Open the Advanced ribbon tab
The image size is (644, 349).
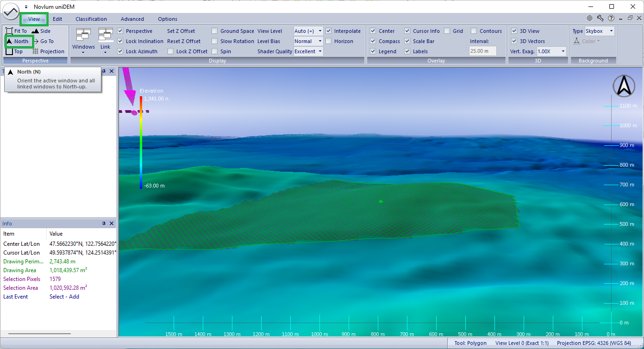(132, 19)
